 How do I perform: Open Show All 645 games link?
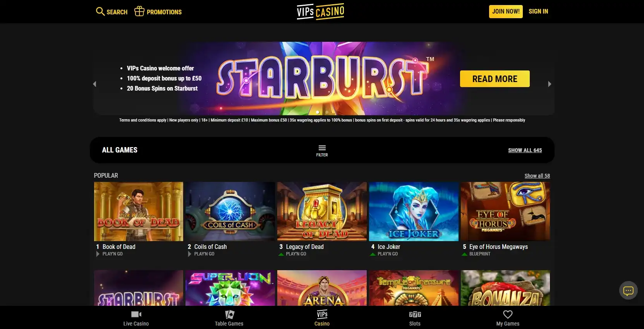click(x=525, y=150)
